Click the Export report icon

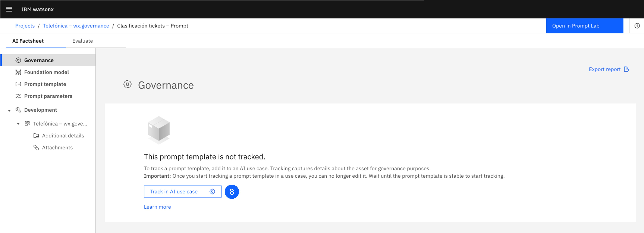(x=627, y=69)
